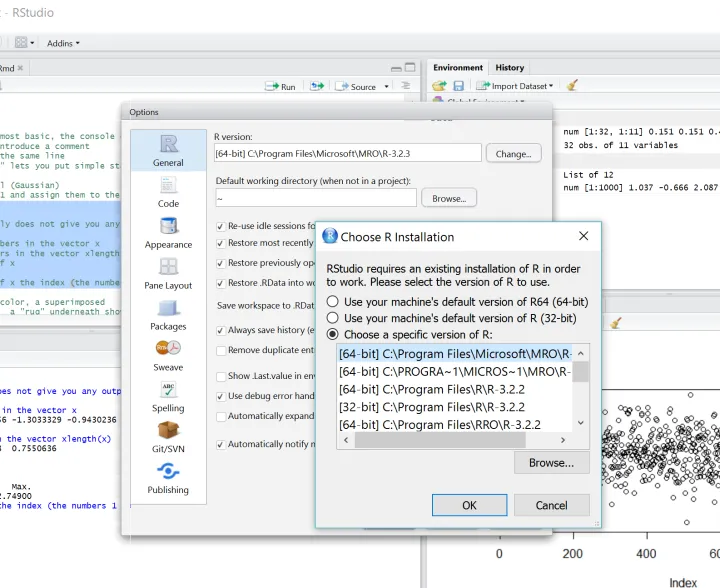Screen dimensions: 720x588
Task: Clear plots with the broom icon above the plot
Action: [616, 323]
